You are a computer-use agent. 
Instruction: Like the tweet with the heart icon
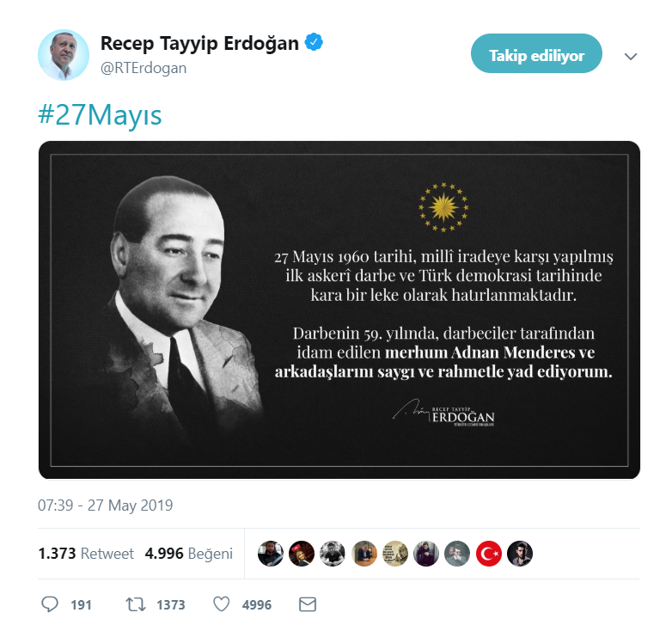222,604
